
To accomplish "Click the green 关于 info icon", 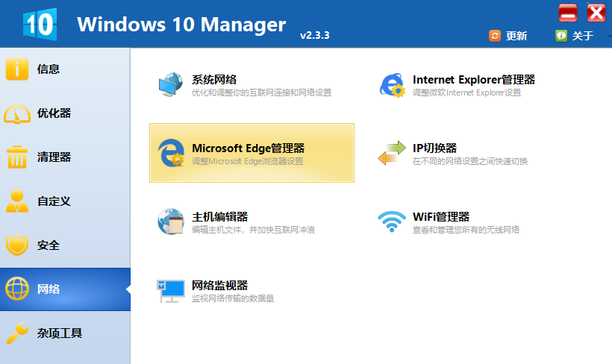I will click(561, 36).
